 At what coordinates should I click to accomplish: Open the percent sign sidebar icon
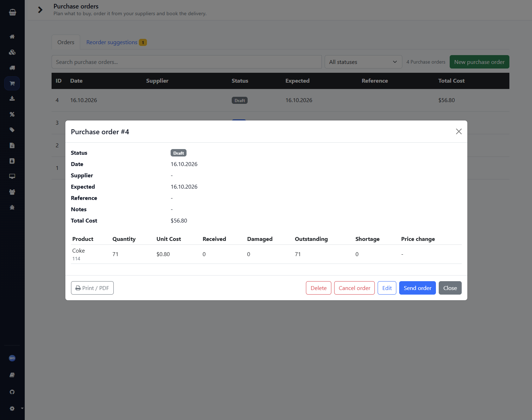[x=12, y=114]
